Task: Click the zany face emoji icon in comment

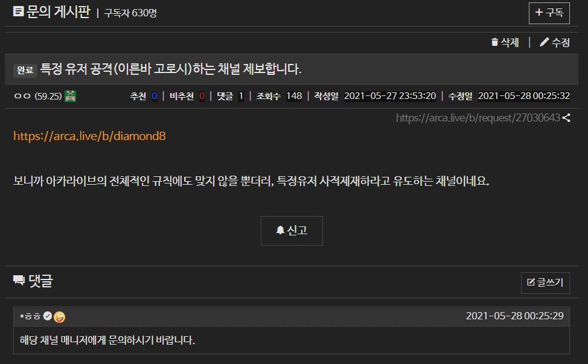Action: (x=59, y=317)
